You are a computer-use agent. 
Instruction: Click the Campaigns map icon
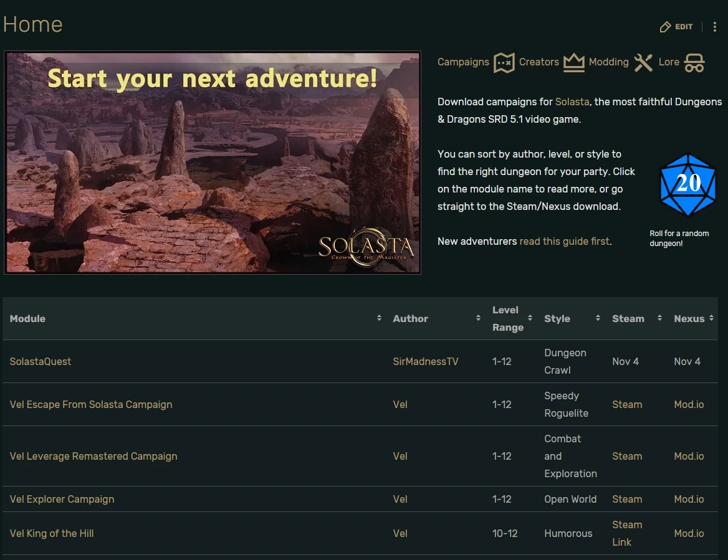point(504,63)
